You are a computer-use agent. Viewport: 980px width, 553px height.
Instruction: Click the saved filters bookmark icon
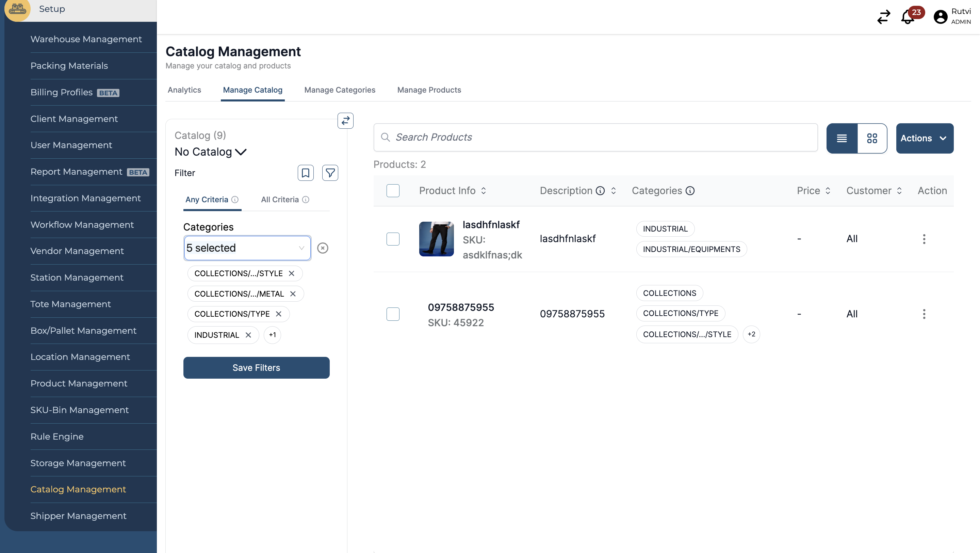305,173
